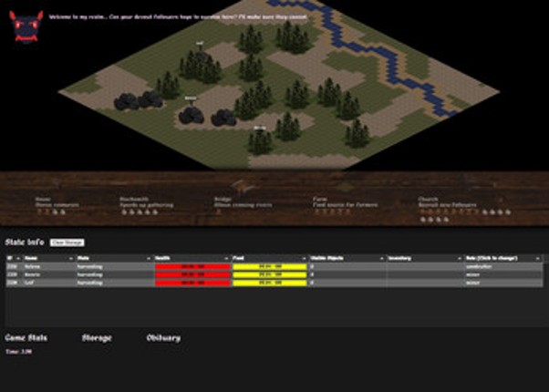Click second follower's yellow food bar
This screenshot has width=549, height=392.
tap(269, 275)
